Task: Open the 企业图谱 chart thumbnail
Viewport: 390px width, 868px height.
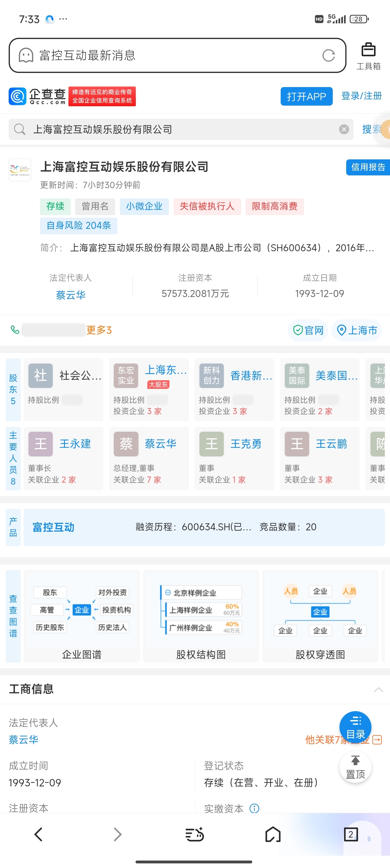Action: (82, 616)
